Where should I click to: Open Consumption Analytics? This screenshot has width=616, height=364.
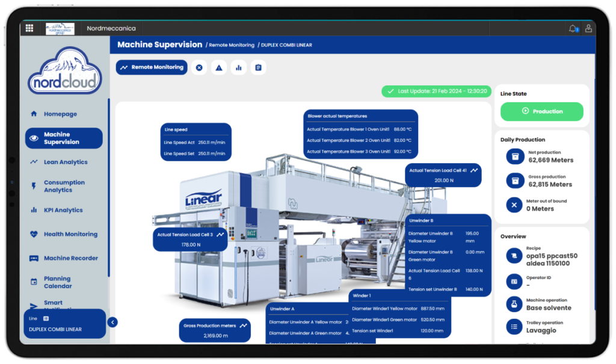(64, 186)
